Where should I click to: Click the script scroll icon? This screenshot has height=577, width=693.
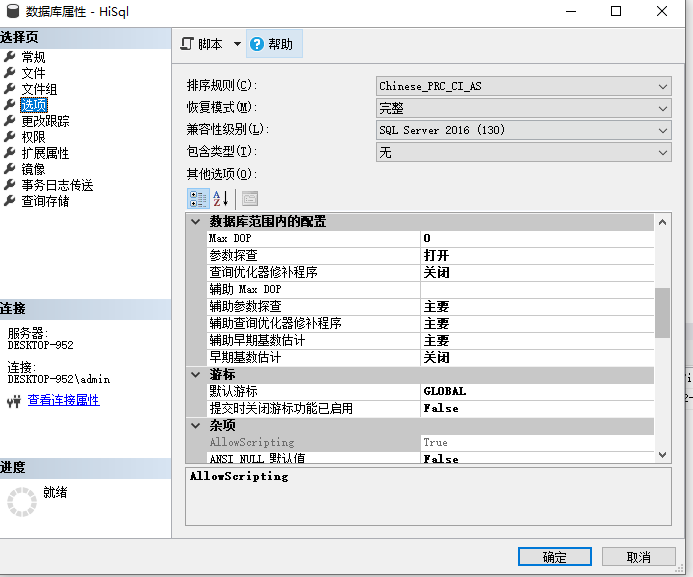187,44
